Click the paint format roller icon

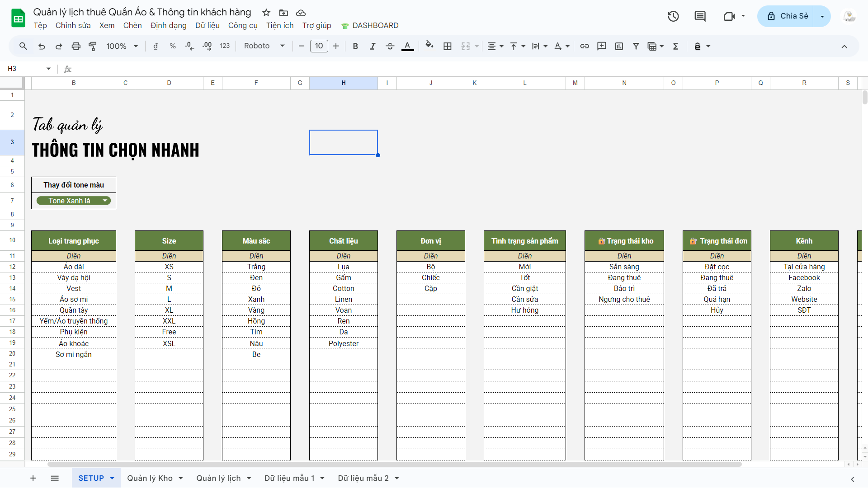93,46
